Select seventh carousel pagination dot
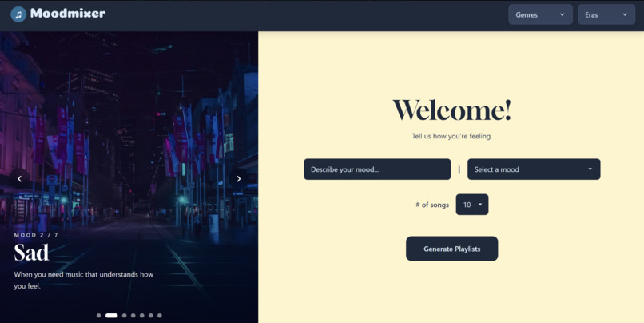Viewport: 644px width, 323px height. tap(160, 316)
